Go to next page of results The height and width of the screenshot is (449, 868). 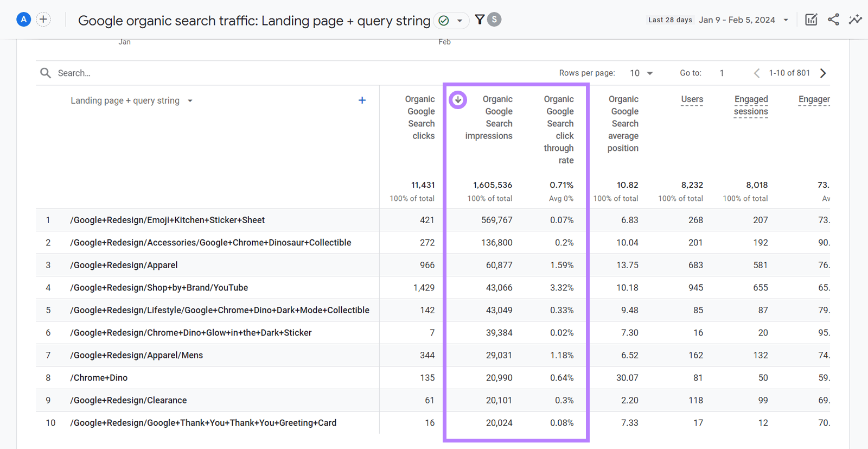(x=823, y=73)
